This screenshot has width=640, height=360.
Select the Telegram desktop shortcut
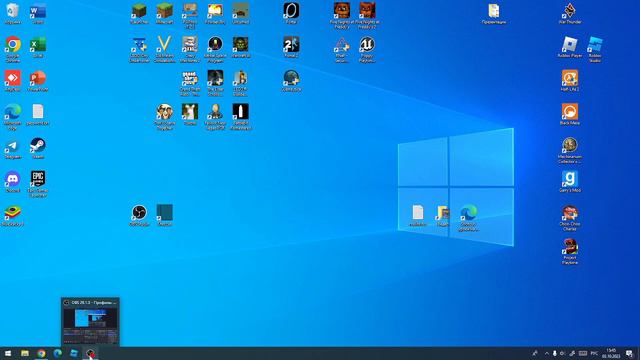tap(13, 148)
